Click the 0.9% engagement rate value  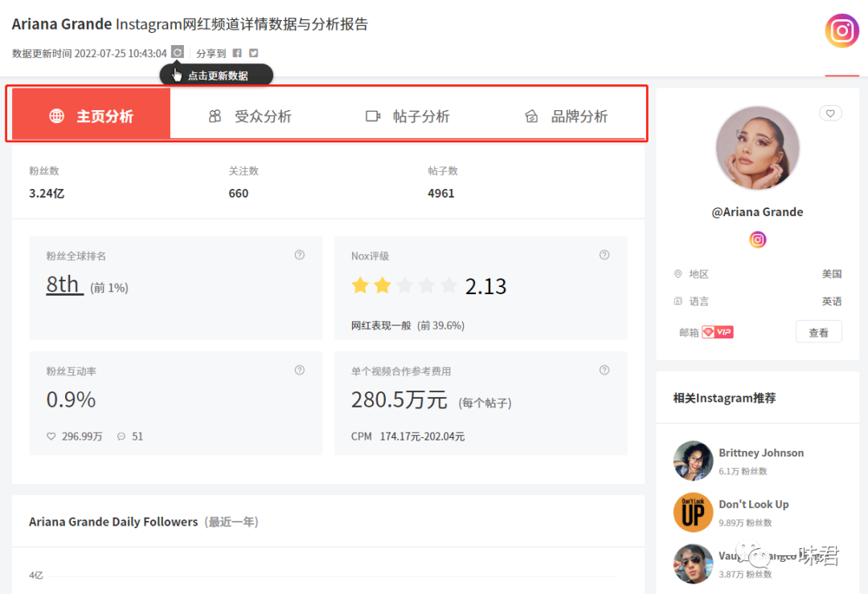(x=71, y=399)
